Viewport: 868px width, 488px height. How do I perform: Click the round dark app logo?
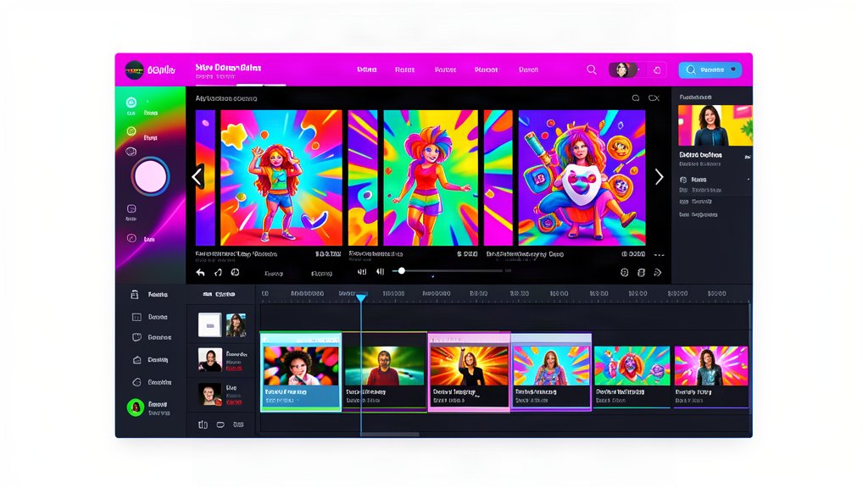(134, 70)
